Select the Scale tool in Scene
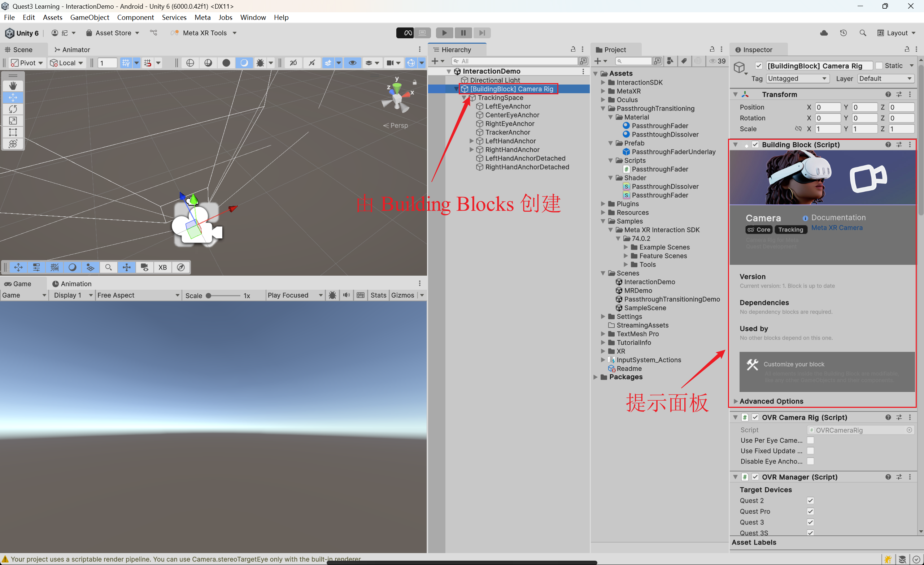 click(x=13, y=121)
